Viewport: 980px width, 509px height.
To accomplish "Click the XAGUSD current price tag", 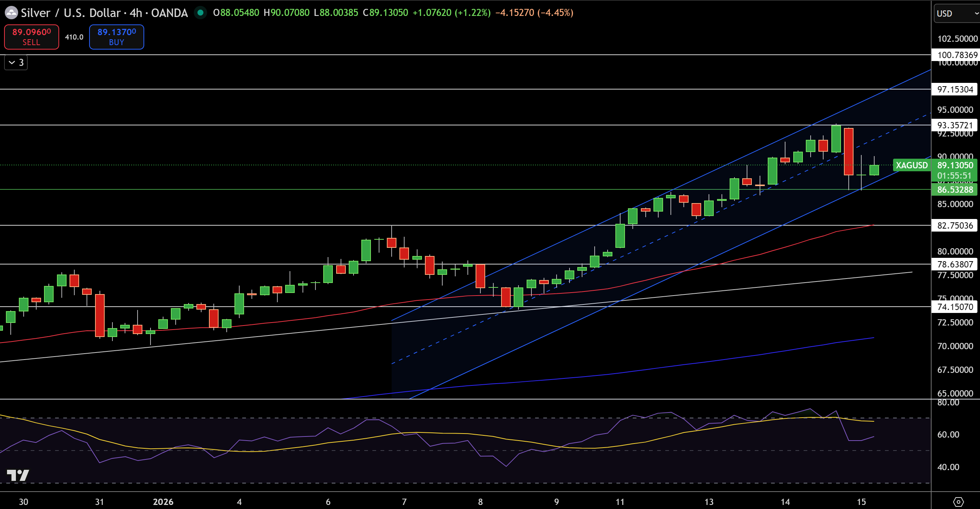I will point(912,165).
